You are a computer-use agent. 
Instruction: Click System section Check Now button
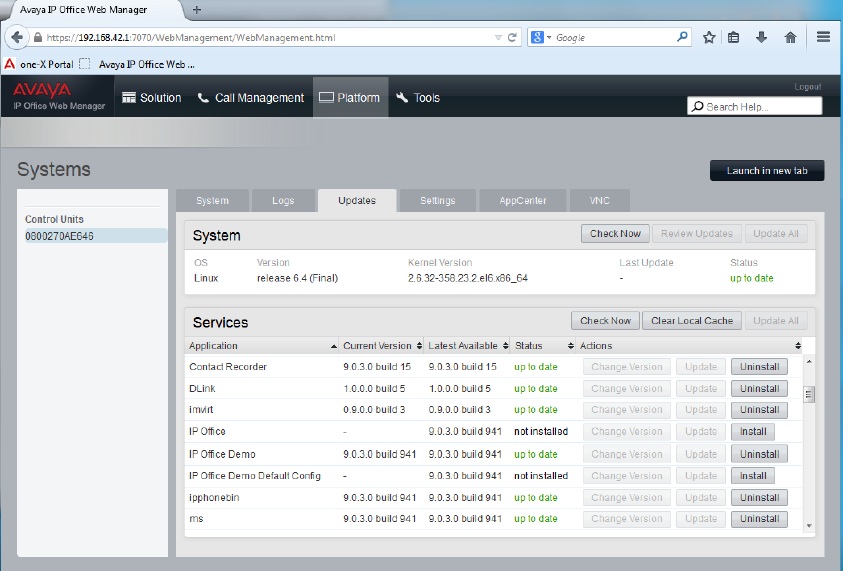[615, 233]
